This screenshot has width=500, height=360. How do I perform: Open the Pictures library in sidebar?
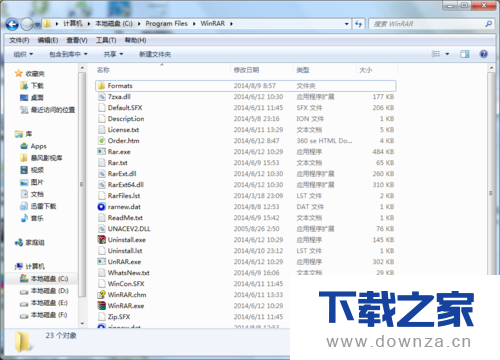click(32, 182)
